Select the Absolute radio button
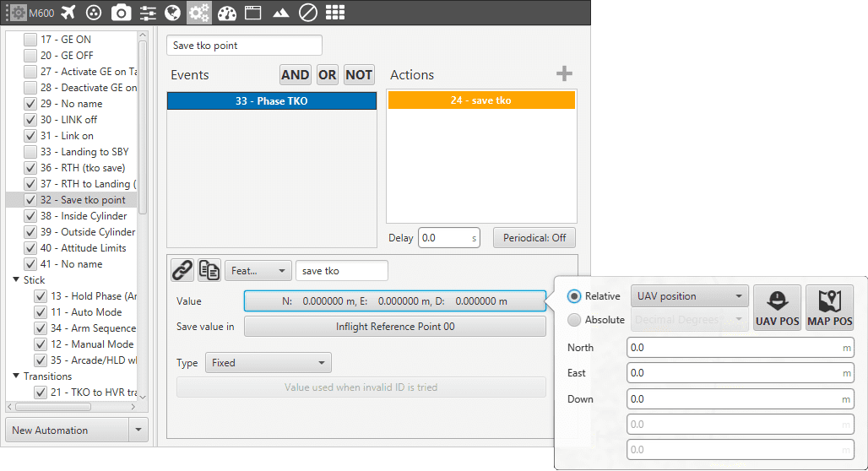868x471 pixels. pos(574,319)
